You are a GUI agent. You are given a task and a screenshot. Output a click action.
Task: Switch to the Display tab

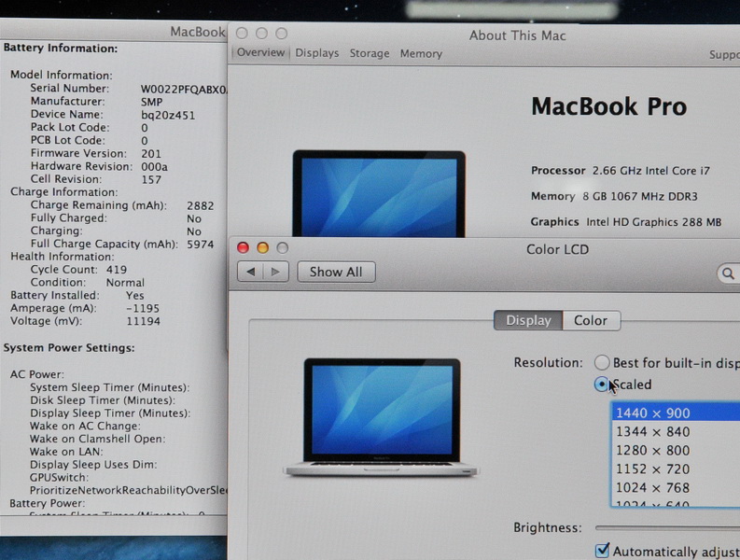tap(528, 321)
